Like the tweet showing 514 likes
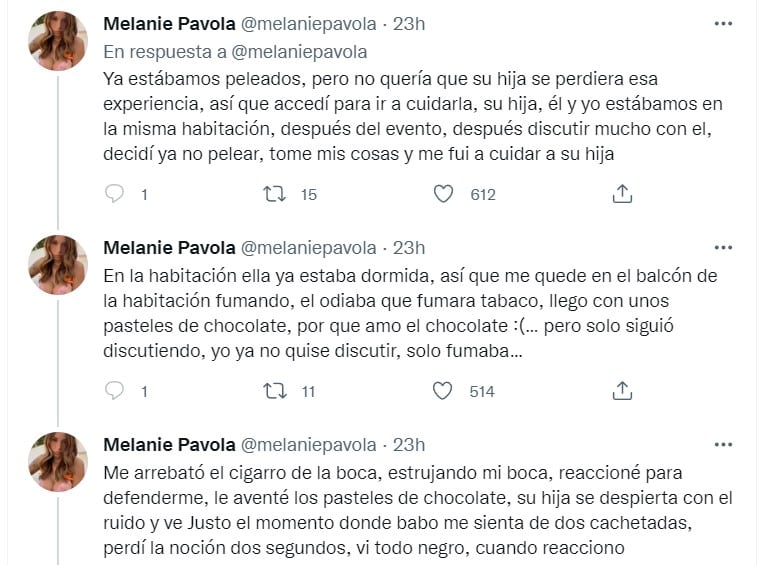 443,391
